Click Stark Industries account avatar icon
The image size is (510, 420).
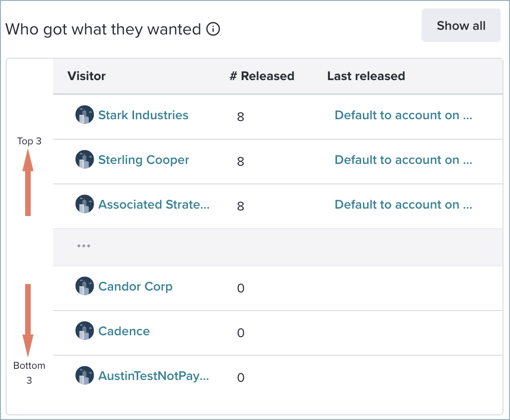click(85, 115)
